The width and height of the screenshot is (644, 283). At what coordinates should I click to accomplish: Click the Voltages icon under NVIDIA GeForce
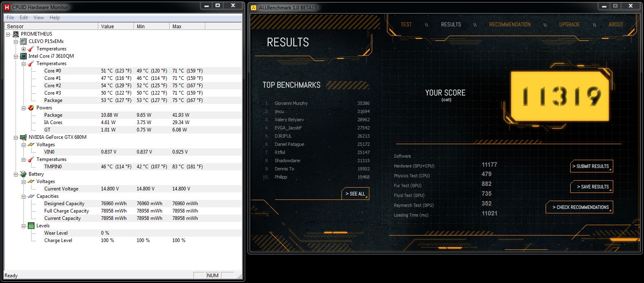pos(31,145)
